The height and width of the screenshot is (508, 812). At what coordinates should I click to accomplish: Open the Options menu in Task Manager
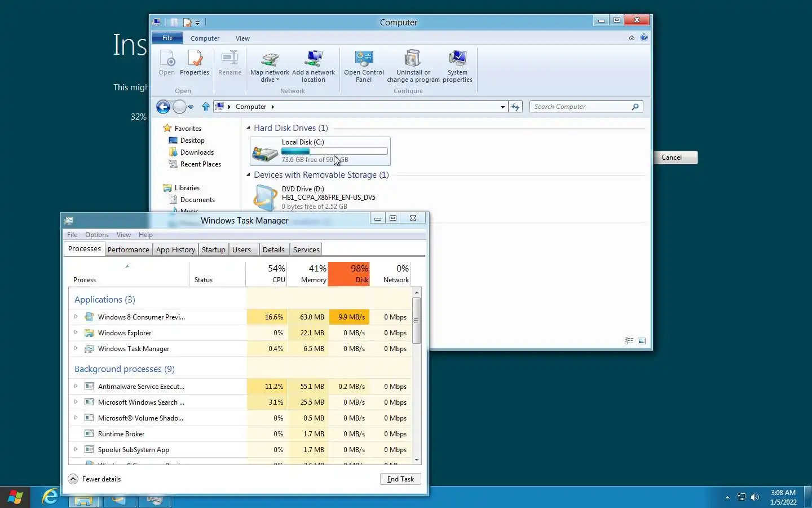tap(97, 235)
